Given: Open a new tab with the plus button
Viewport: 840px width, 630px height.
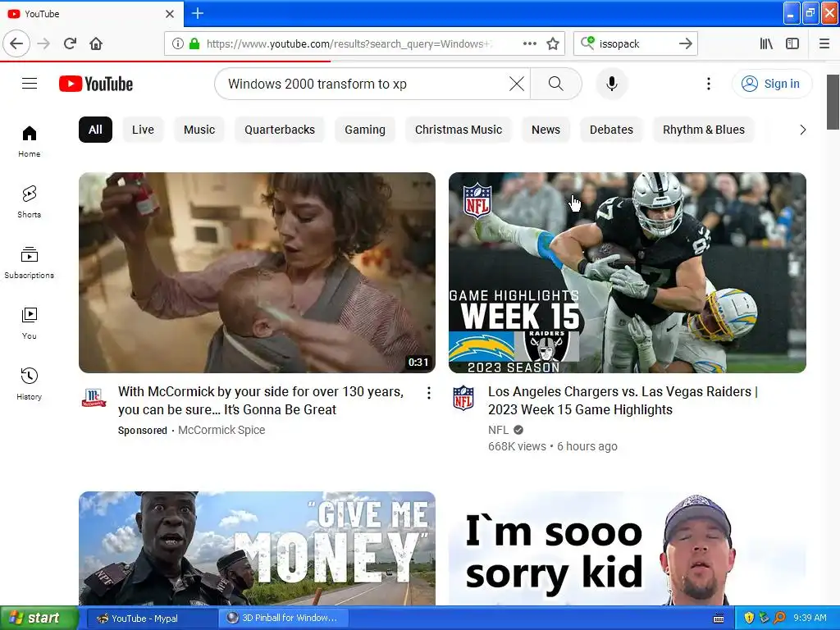Looking at the screenshot, I should click(x=198, y=13).
